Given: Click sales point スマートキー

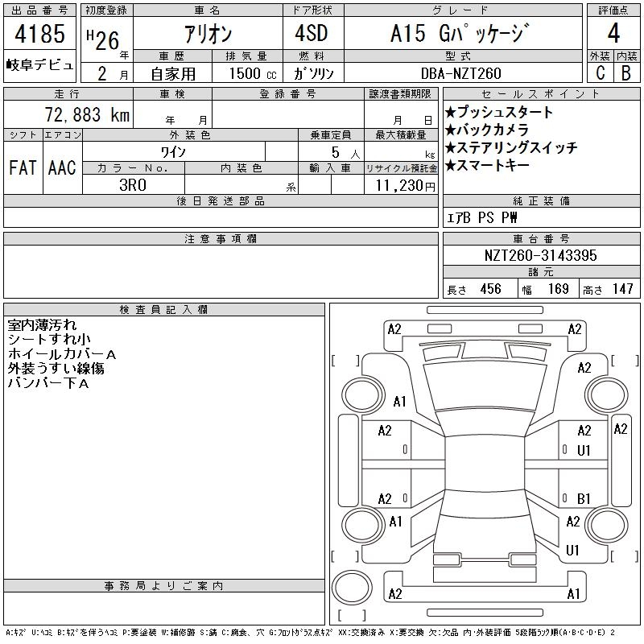Looking at the screenshot, I should coord(487,165).
